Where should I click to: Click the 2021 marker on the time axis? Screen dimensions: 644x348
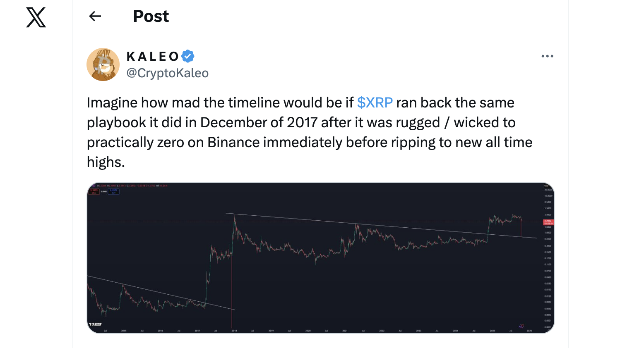click(x=345, y=331)
